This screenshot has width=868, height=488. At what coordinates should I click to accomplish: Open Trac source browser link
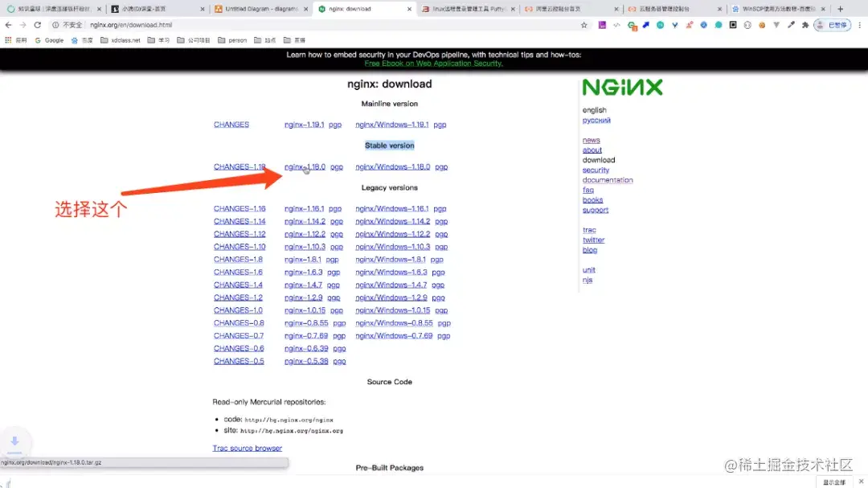coord(248,449)
